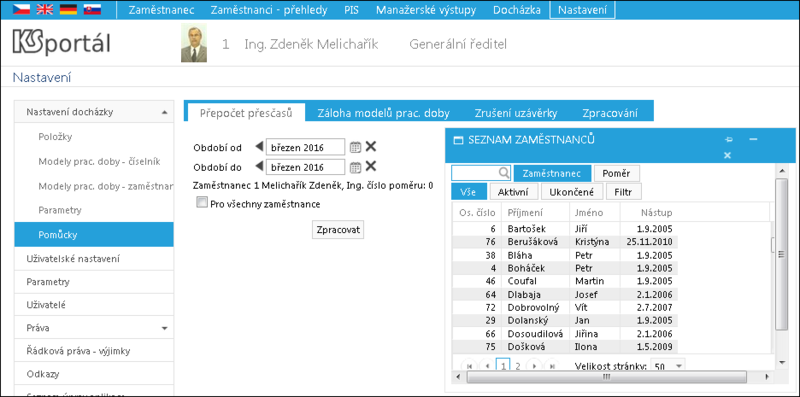Show all employees with Vše filter

468,192
